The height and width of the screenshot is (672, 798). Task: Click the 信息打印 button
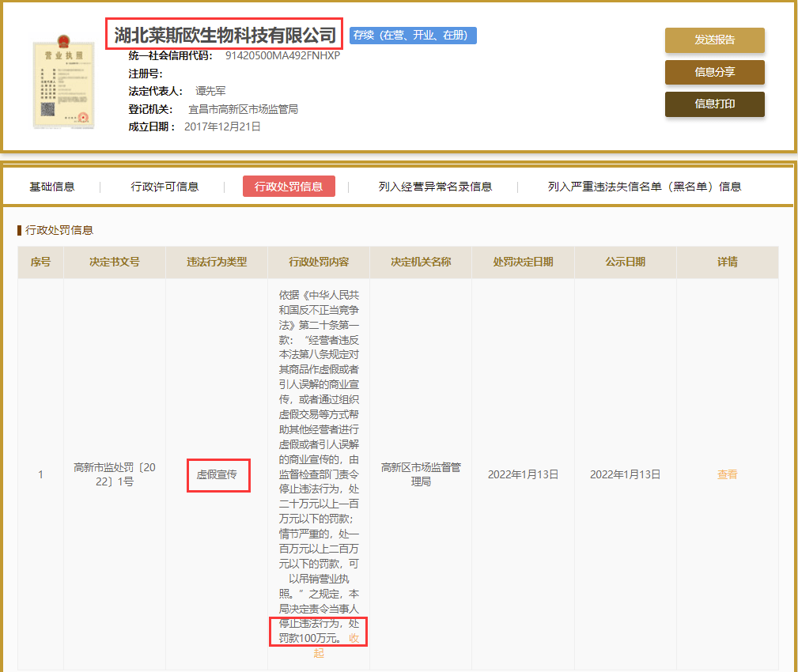[714, 104]
